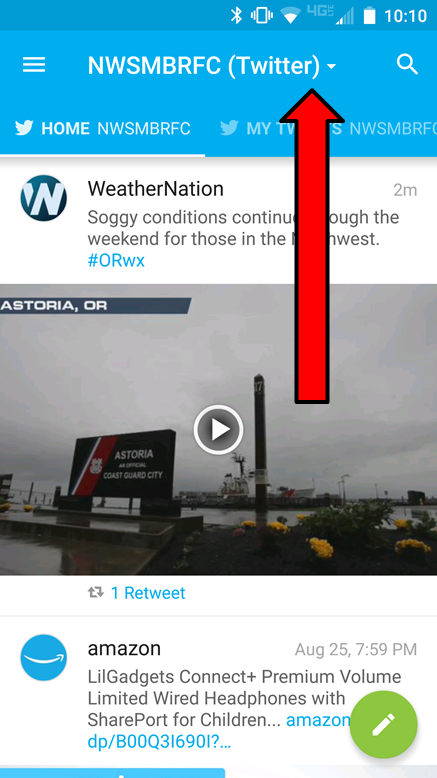Tap the battery status icon
Viewport: 437px width, 778px height.
tap(370, 15)
